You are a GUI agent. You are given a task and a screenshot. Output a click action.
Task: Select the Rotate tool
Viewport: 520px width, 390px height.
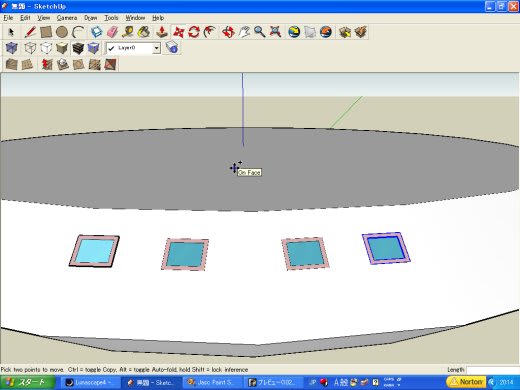(x=194, y=32)
